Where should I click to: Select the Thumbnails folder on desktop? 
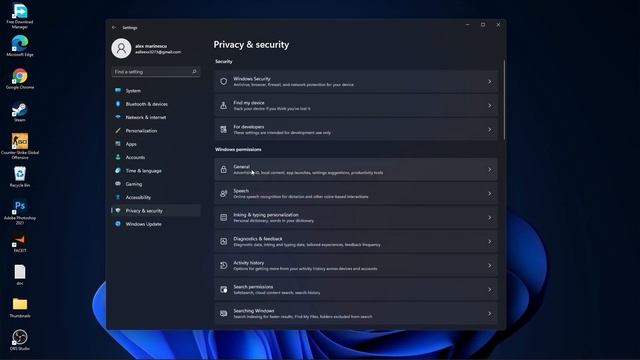[20, 308]
